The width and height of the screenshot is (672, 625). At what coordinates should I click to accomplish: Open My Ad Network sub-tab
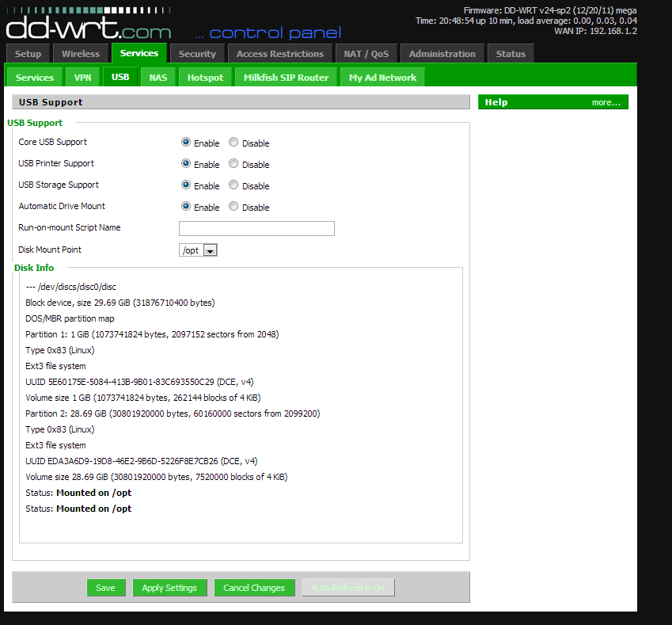click(x=382, y=77)
